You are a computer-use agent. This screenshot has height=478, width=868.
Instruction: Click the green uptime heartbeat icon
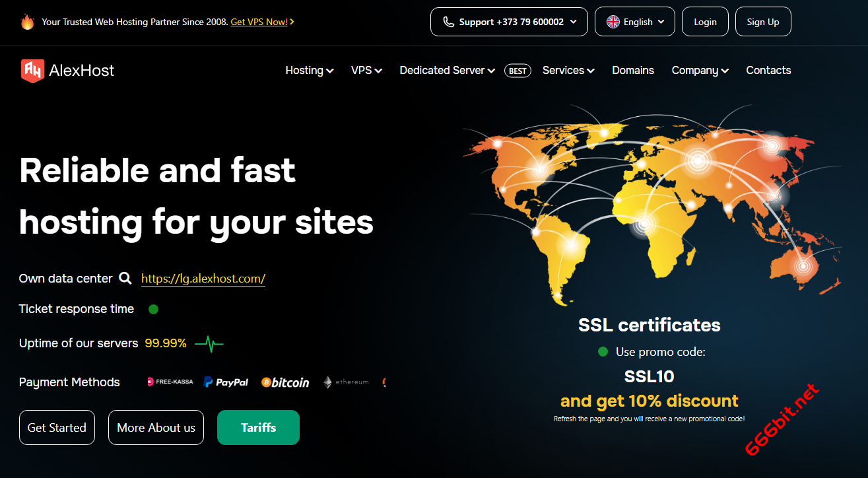[209, 343]
